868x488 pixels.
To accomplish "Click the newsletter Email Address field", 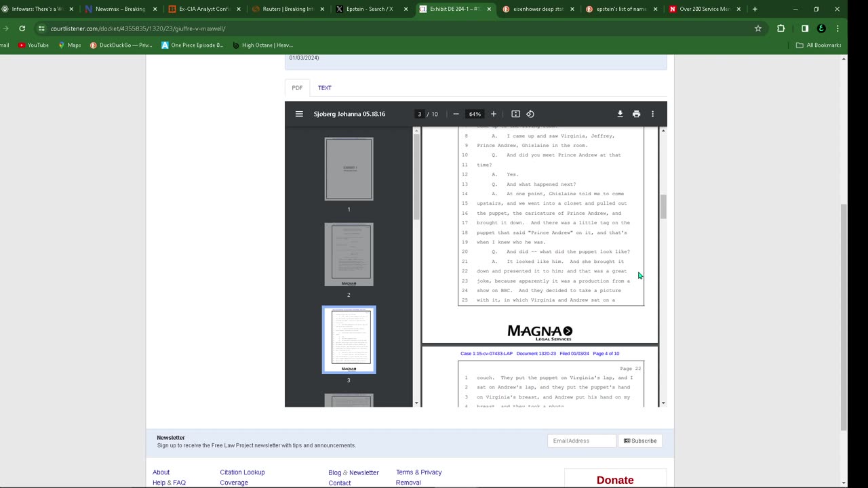I will coord(582,441).
